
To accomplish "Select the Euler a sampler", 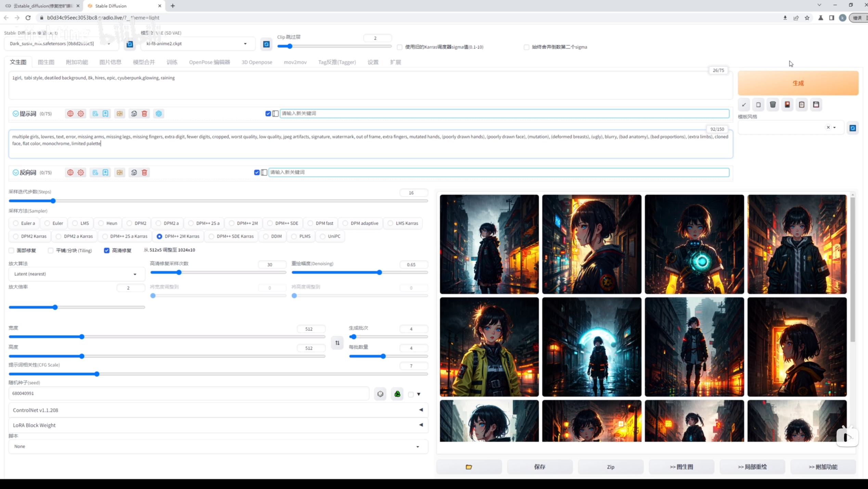I will click(16, 223).
